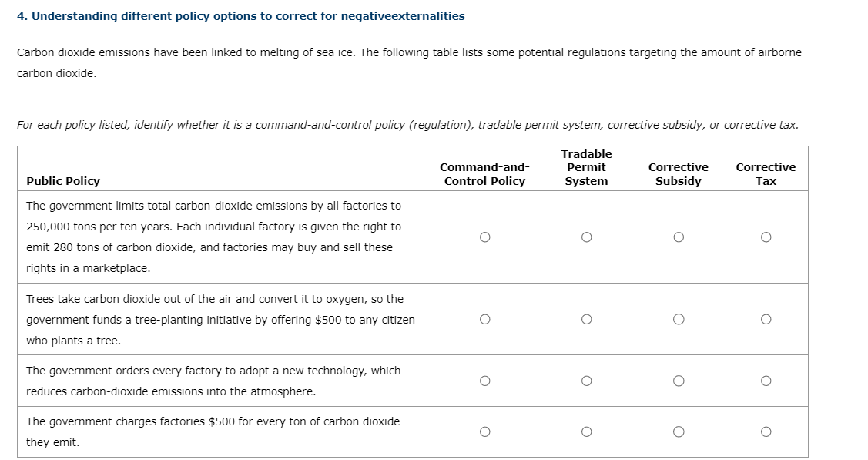This screenshot has width=868, height=460.
Task: Select Corrective Subsidy for the tree-planting initiative
Action: [678, 319]
